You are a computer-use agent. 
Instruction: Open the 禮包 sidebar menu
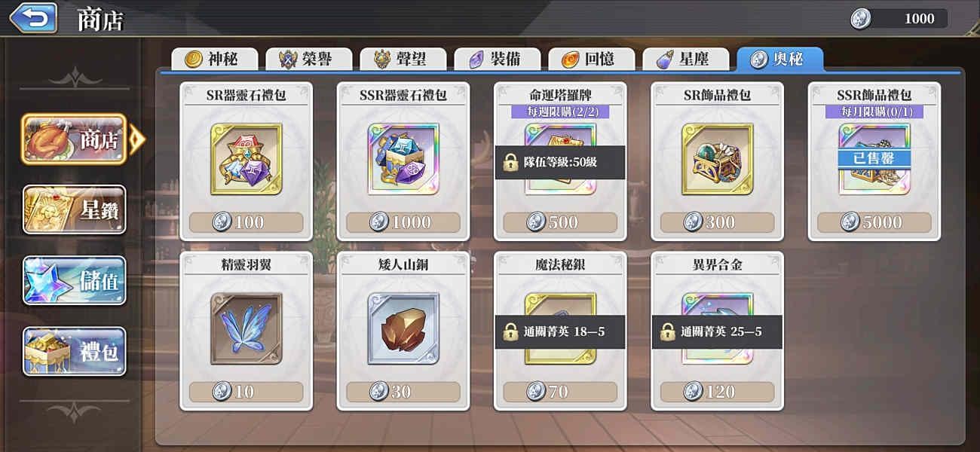(74, 351)
